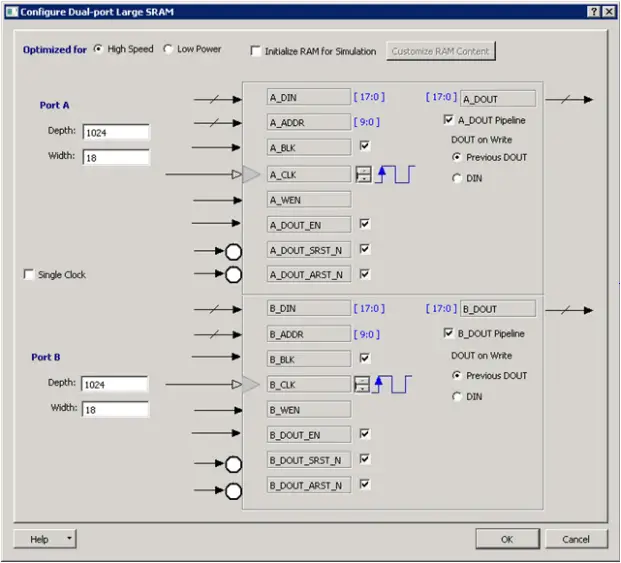
Task: Click Customize RAM Content button
Action: click(440, 51)
